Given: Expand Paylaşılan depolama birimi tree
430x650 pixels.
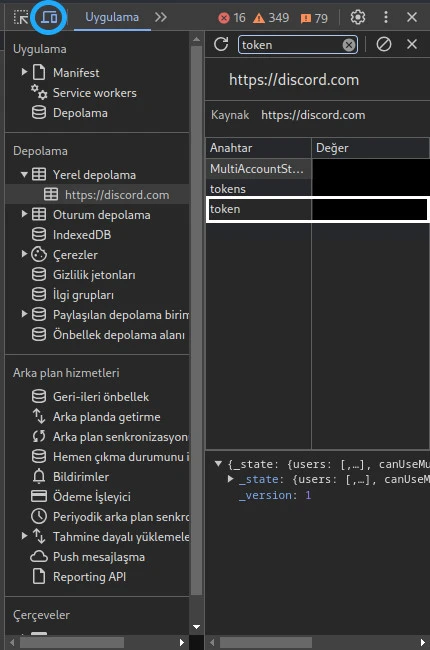Looking at the screenshot, I should (x=24, y=314).
